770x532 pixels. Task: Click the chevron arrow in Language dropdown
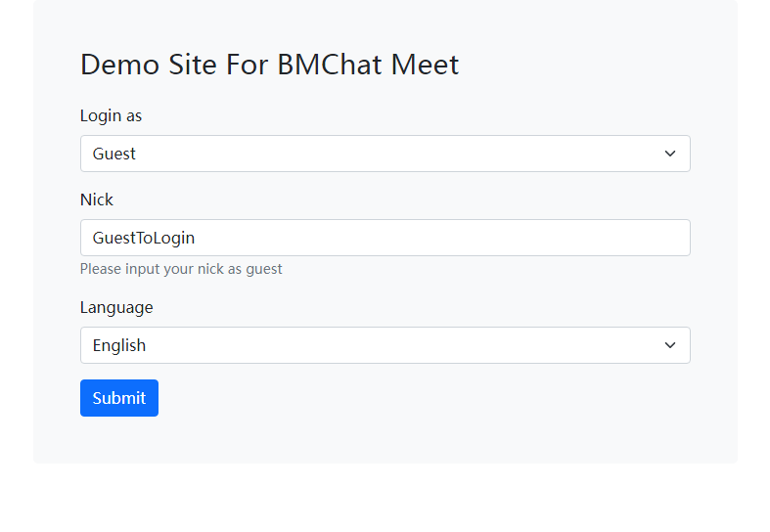[x=670, y=345]
